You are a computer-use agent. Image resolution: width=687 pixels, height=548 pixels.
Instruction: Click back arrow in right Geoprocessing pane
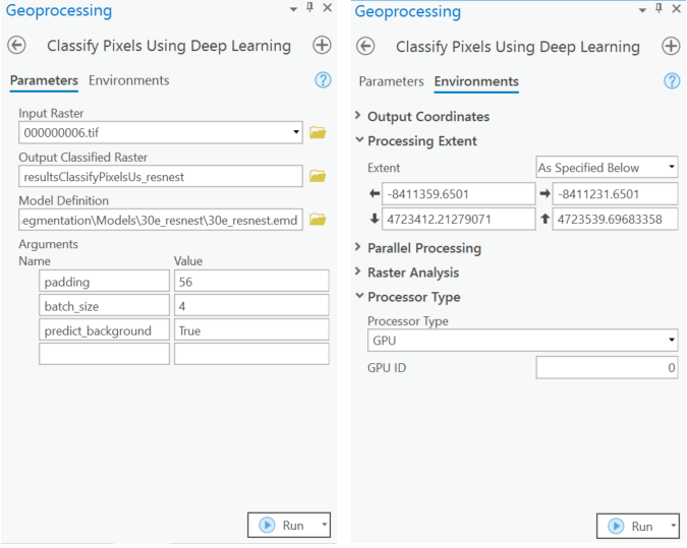[x=366, y=47]
